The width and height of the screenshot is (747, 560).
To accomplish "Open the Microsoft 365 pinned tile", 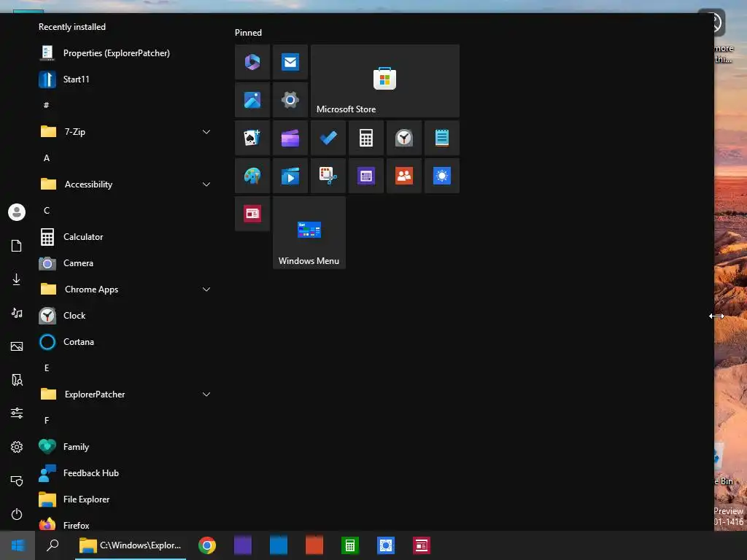I will click(252, 62).
